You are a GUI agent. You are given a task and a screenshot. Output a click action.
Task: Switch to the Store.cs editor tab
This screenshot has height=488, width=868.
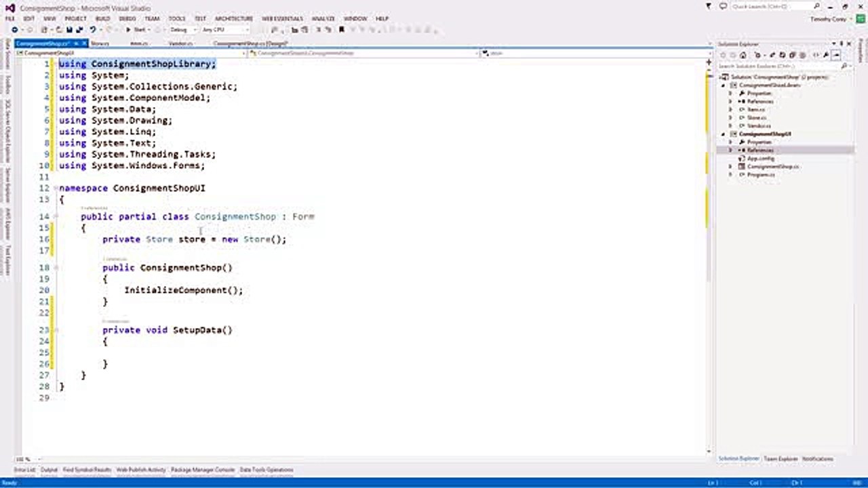pyautogui.click(x=100, y=43)
